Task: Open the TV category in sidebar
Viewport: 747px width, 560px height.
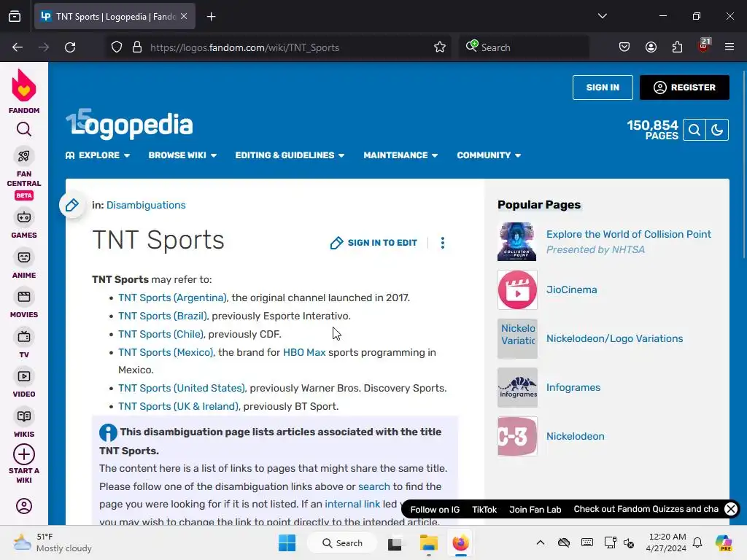Action: (x=24, y=343)
